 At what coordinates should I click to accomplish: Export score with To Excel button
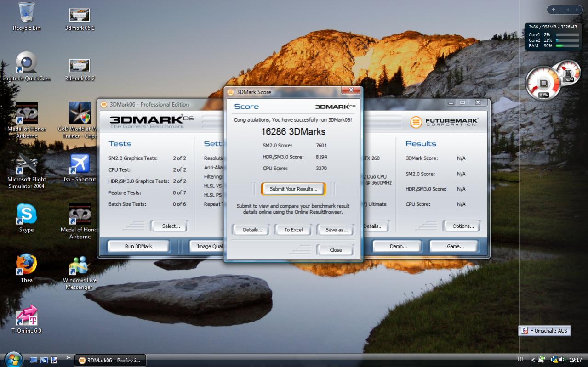coord(293,230)
